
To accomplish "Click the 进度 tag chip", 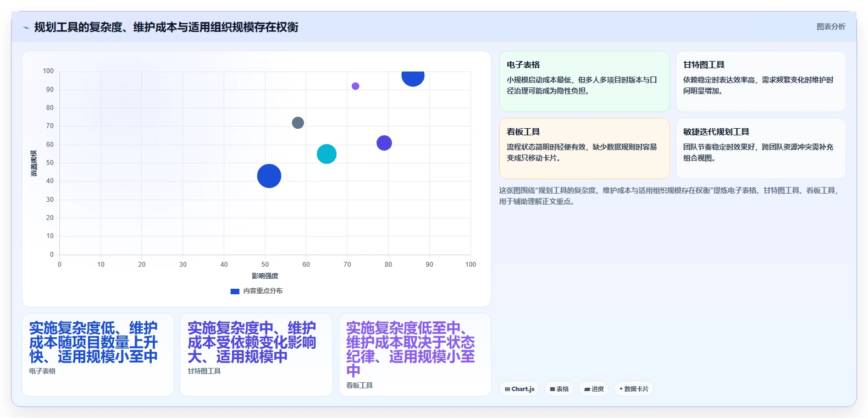I will pyautogui.click(x=594, y=389).
